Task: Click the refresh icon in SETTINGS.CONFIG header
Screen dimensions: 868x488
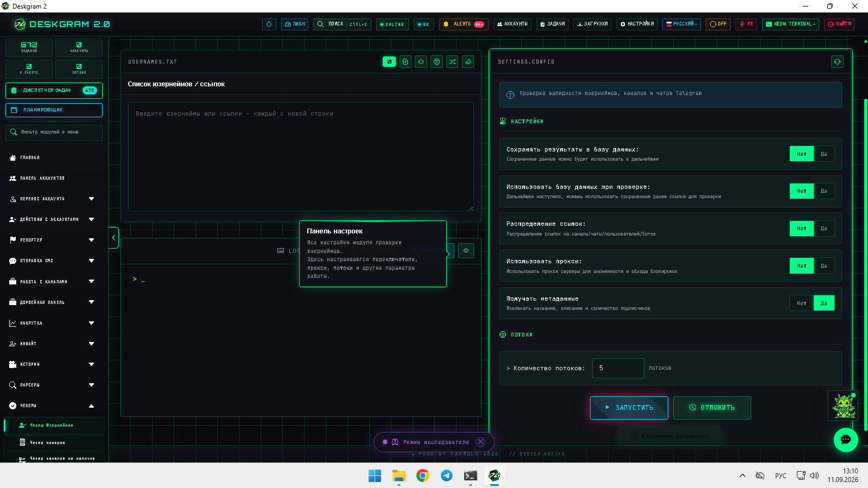Action: point(837,62)
